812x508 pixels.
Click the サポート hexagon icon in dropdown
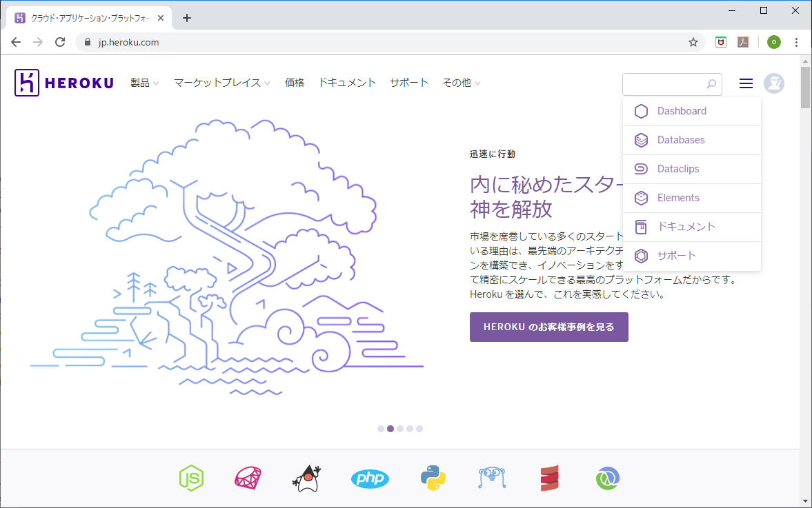[x=641, y=256]
